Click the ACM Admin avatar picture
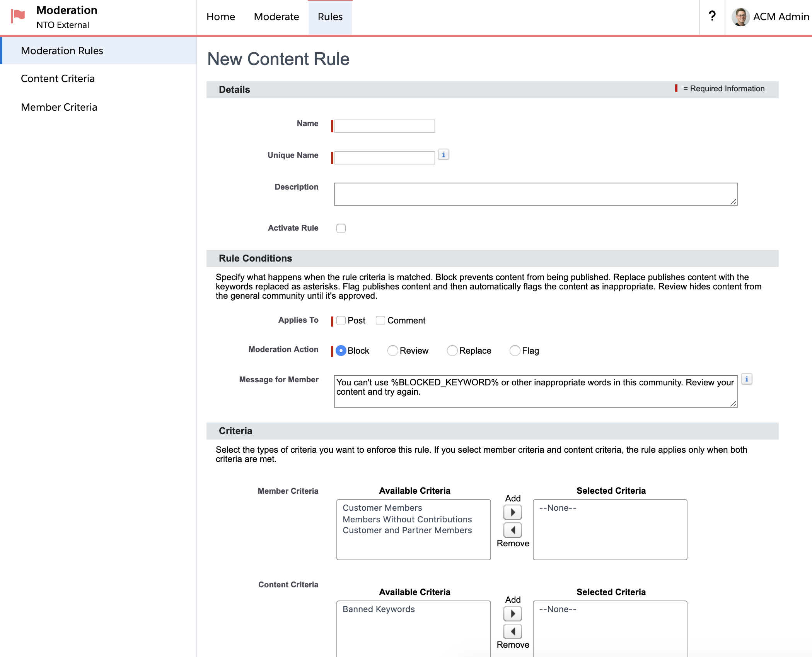This screenshot has height=657, width=812. coord(740,17)
